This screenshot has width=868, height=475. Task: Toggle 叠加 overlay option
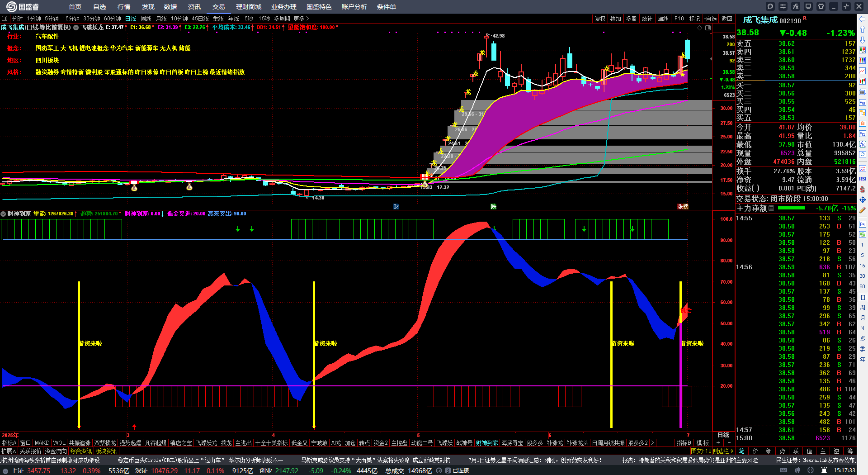615,19
